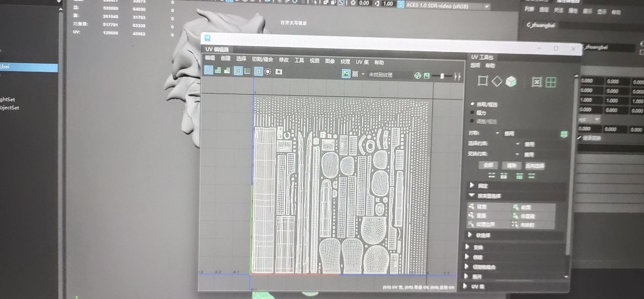Screen dimensions: 644x299
Task: Click the 反向选择 invert selection button
Action: tap(535, 166)
